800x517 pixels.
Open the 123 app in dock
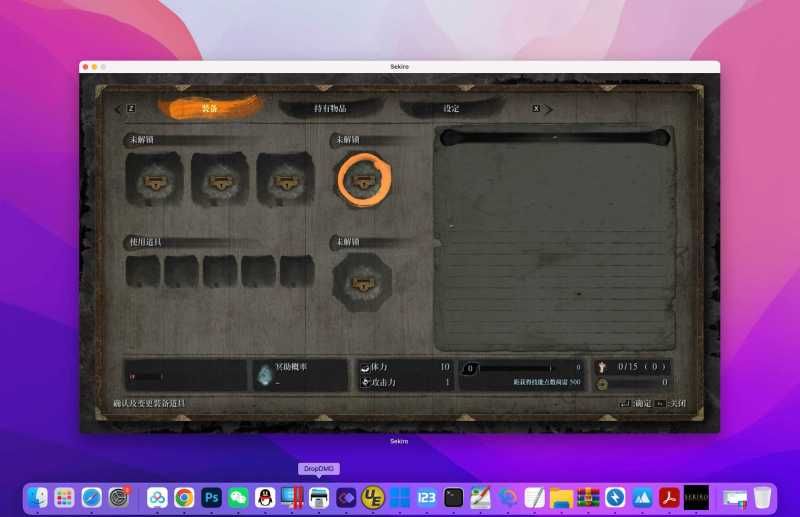427,498
